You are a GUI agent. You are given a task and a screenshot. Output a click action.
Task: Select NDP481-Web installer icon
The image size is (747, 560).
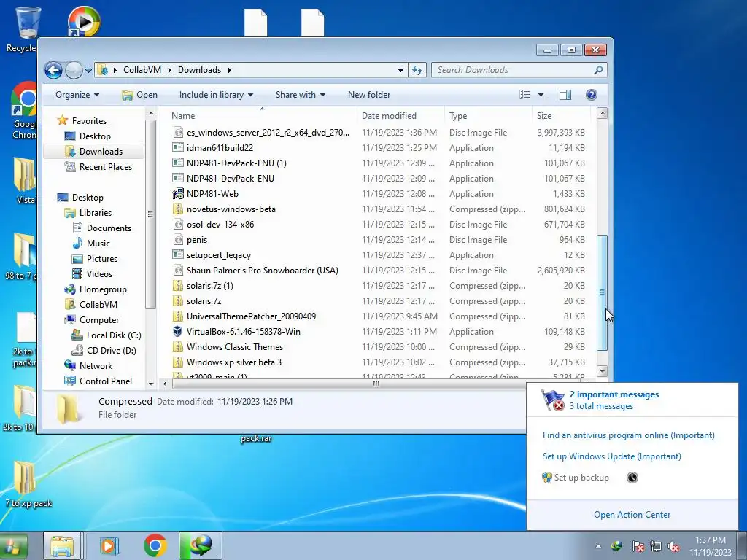pos(178,194)
